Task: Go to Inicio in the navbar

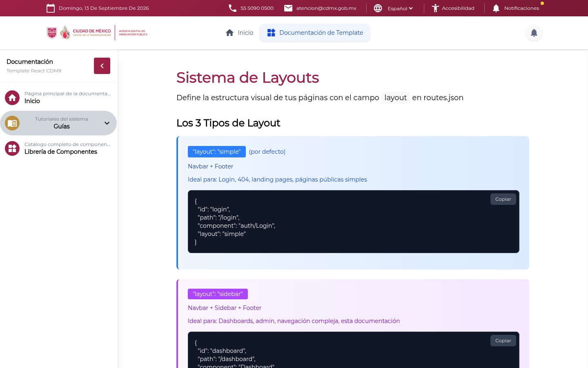Action: [x=239, y=33]
